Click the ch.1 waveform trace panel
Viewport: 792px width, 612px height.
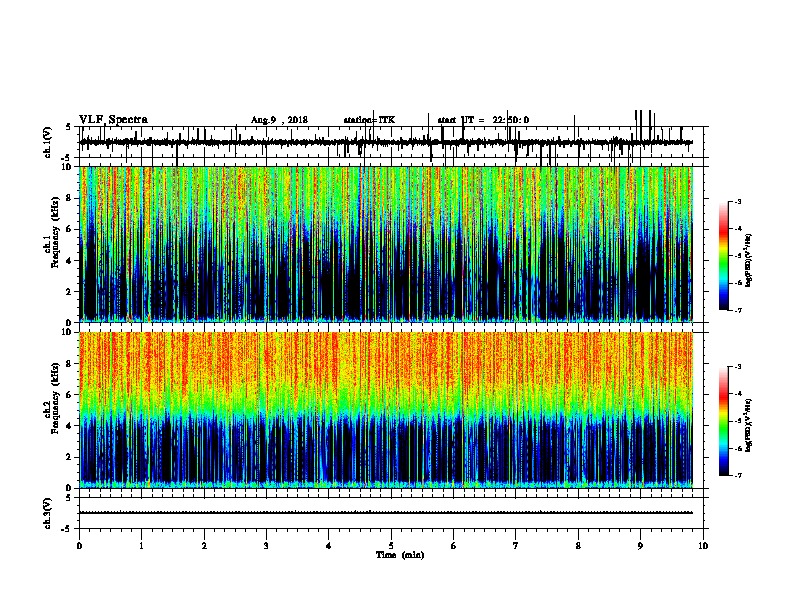click(x=391, y=142)
